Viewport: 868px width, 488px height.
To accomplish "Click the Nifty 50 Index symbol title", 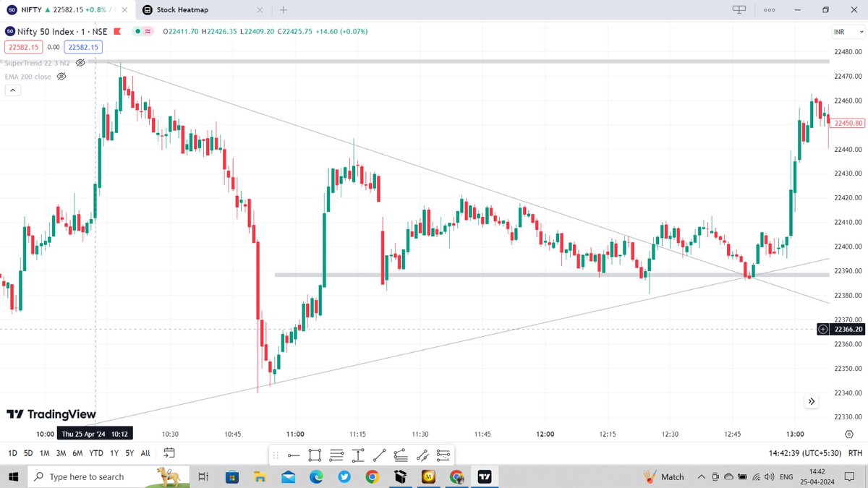I will (62, 32).
